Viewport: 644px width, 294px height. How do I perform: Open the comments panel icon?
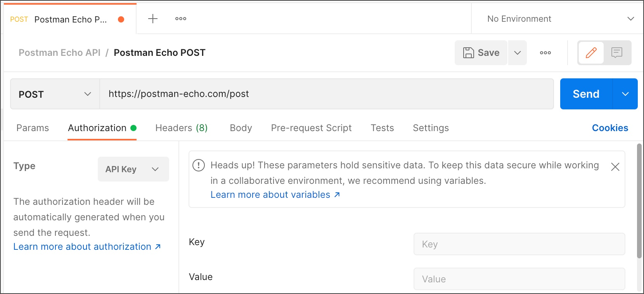coord(617,53)
